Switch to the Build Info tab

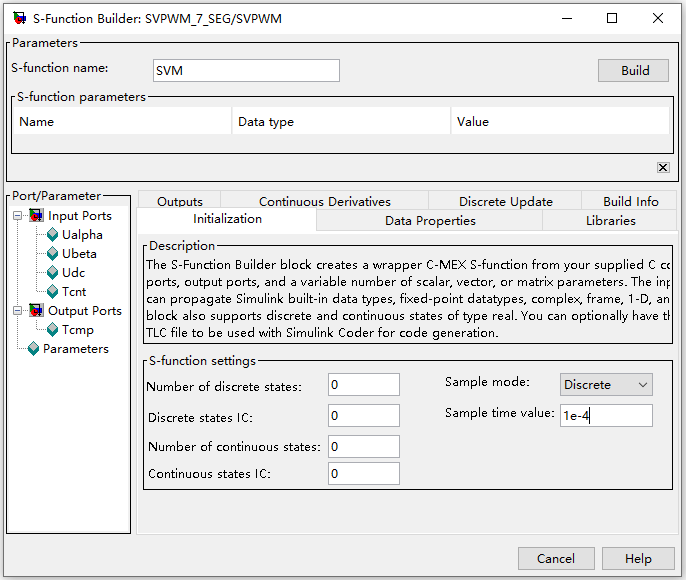point(630,201)
